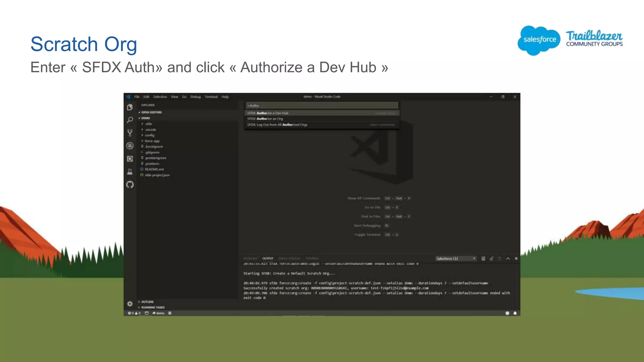The image size is (644, 362).
Task: Open the Test beaker icon in activity bar
Action: point(130,172)
